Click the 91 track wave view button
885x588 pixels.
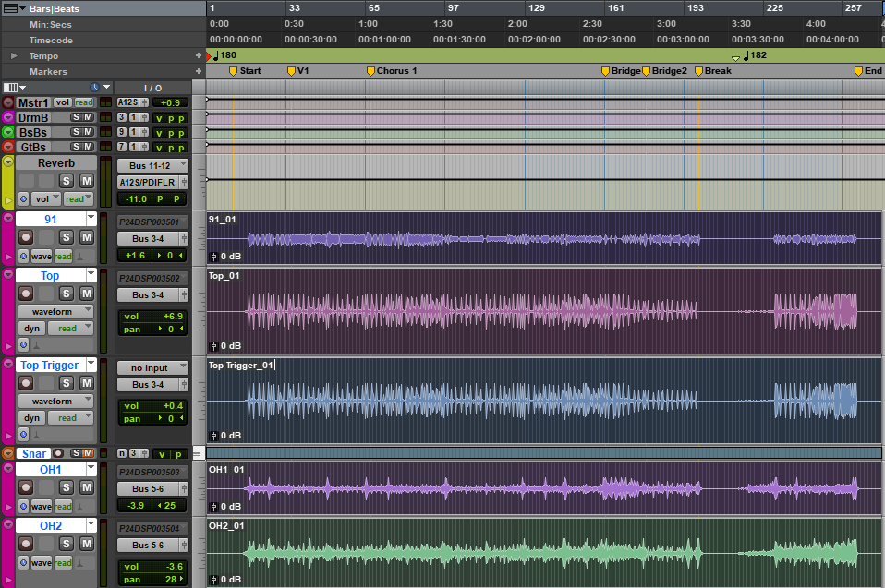pos(42,256)
